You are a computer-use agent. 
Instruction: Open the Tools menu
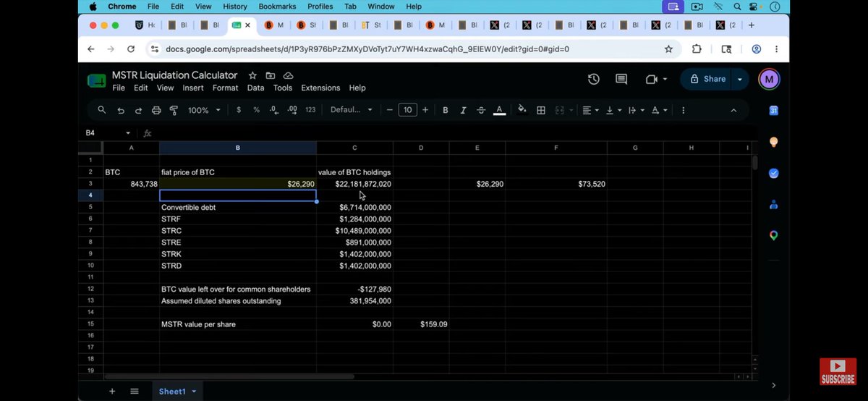pos(283,88)
